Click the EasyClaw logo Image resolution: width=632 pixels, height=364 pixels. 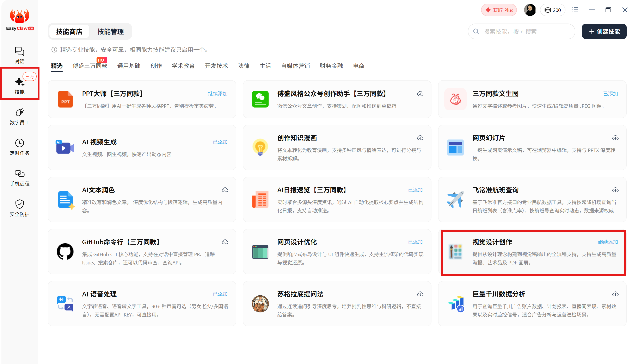pyautogui.click(x=19, y=19)
